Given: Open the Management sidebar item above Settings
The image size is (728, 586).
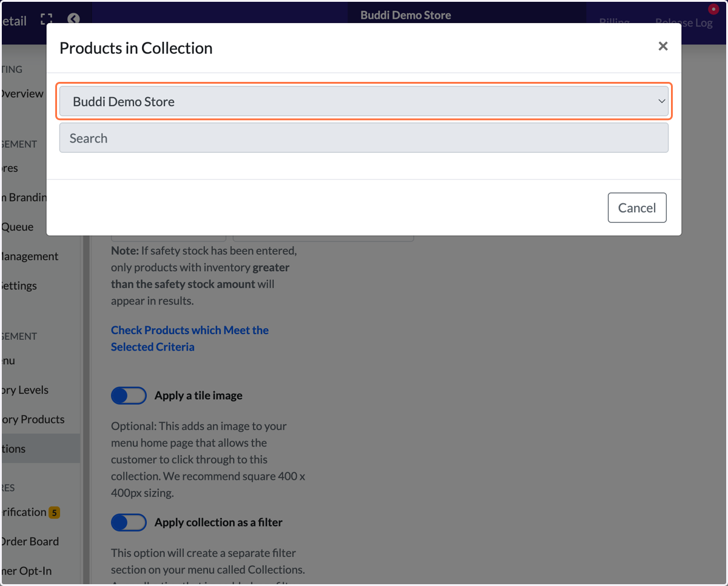Looking at the screenshot, I should pyautogui.click(x=29, y=256).
